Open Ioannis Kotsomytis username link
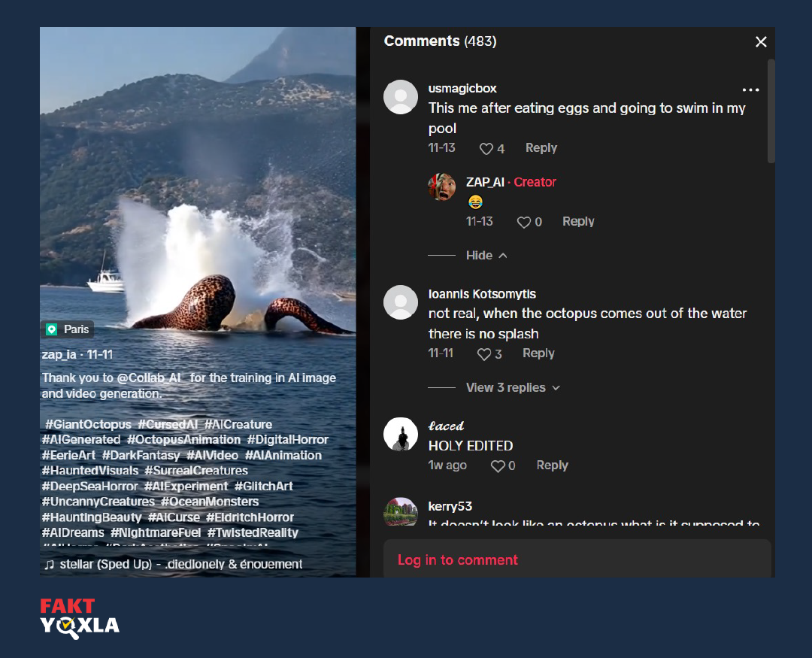Screen dimensions: 812x658 point(482,294)
